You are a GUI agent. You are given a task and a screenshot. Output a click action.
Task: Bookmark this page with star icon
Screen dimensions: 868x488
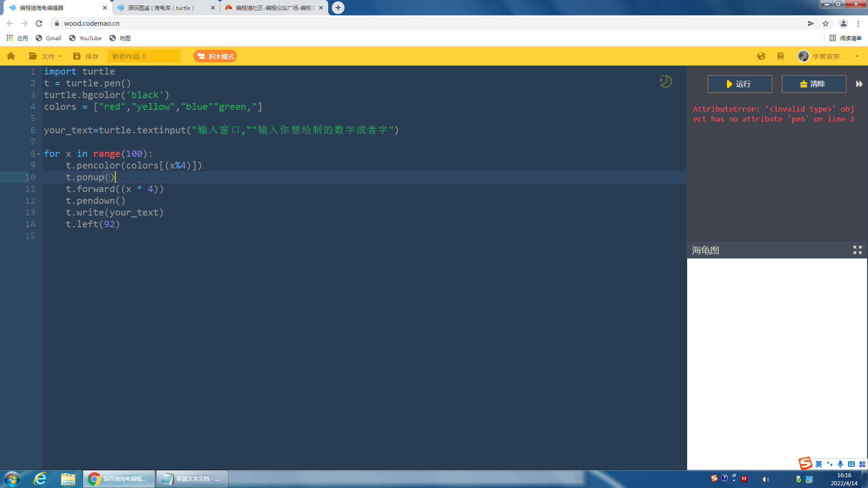(826, 23)
